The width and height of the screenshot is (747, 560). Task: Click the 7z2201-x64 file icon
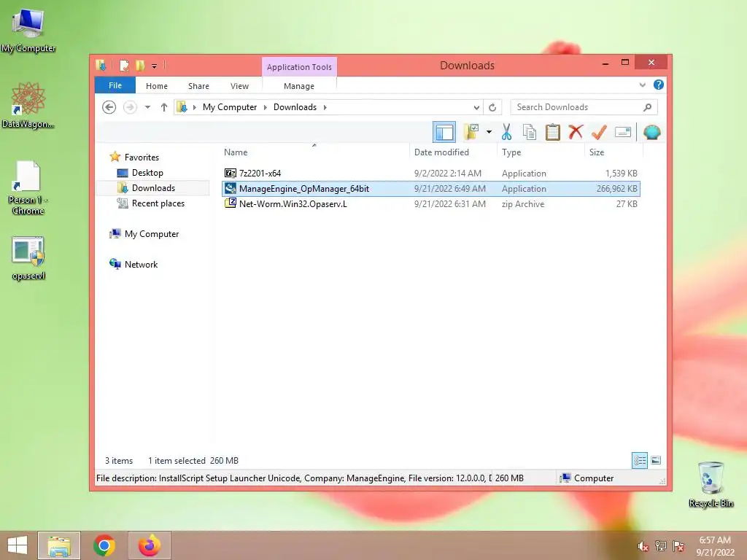coord(230,173)
